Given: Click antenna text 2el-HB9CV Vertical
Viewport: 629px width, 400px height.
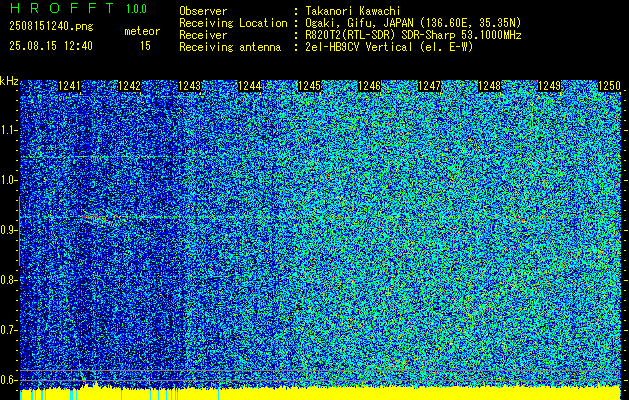Looking at the screenshot, I should pyautogui.click(x=359, y=47).
